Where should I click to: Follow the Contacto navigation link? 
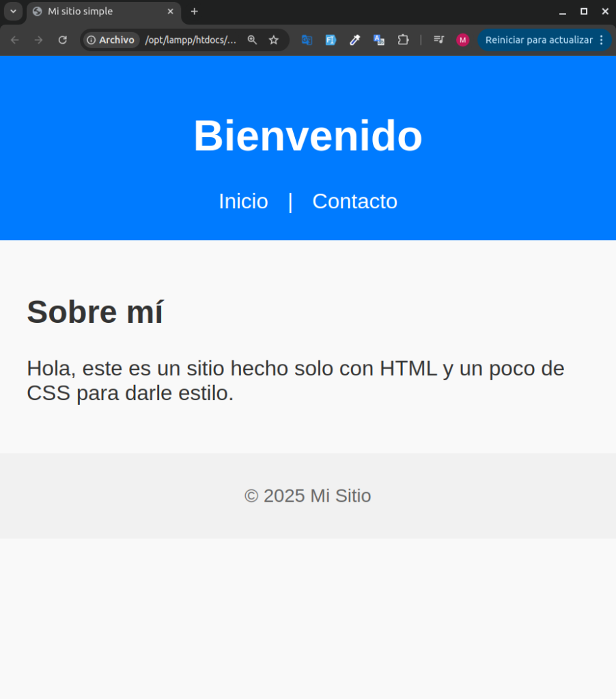pyautogui.click(x=354, y=201)
